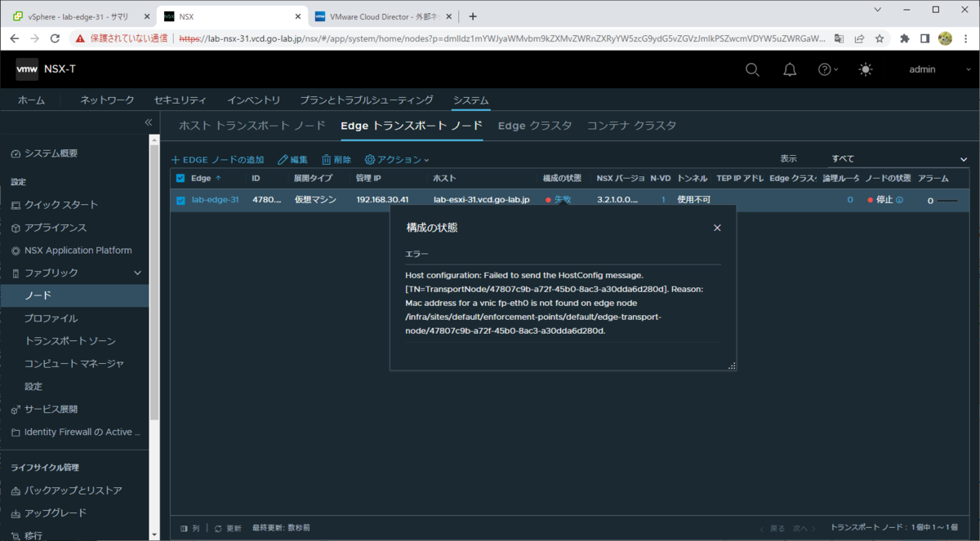The image size is (980, 541).
Task: Open the Edge クラスタ tab
Action: (535, 126)
